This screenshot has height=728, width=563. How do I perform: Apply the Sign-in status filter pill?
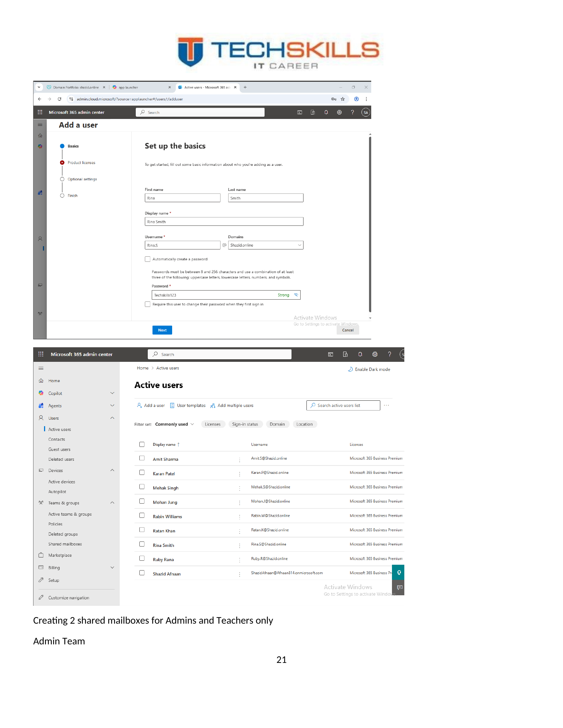point(245,424)
